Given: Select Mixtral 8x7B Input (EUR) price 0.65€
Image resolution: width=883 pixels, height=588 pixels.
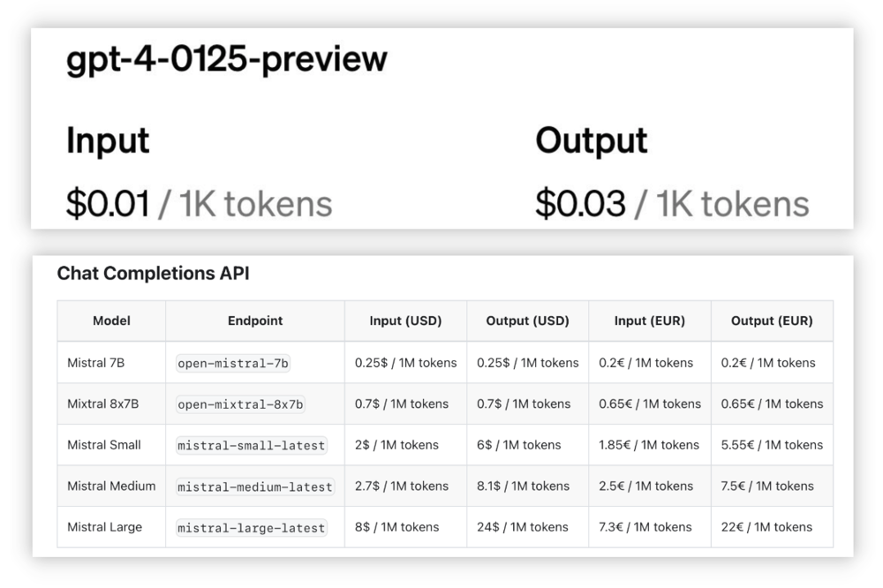Looking at the screenshot, I should 650,403.
